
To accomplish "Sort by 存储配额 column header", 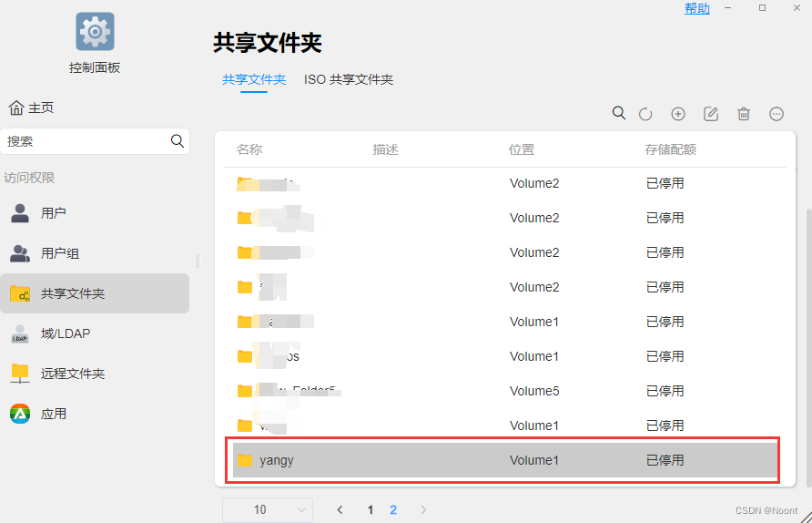I will click(x=670, y=149).
